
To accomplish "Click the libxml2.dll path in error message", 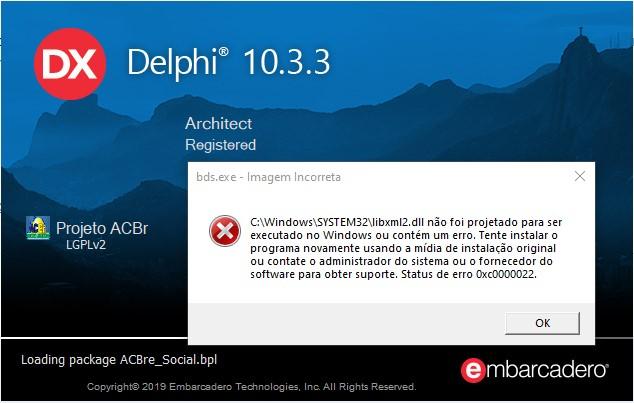I will click(x=337, y=222).
